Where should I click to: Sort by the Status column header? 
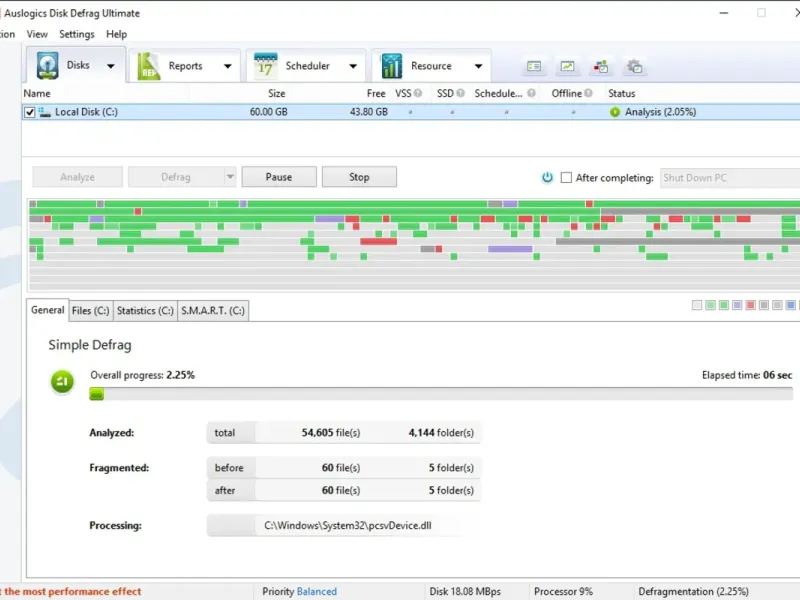pyautogui.click(x=621, y=93)
